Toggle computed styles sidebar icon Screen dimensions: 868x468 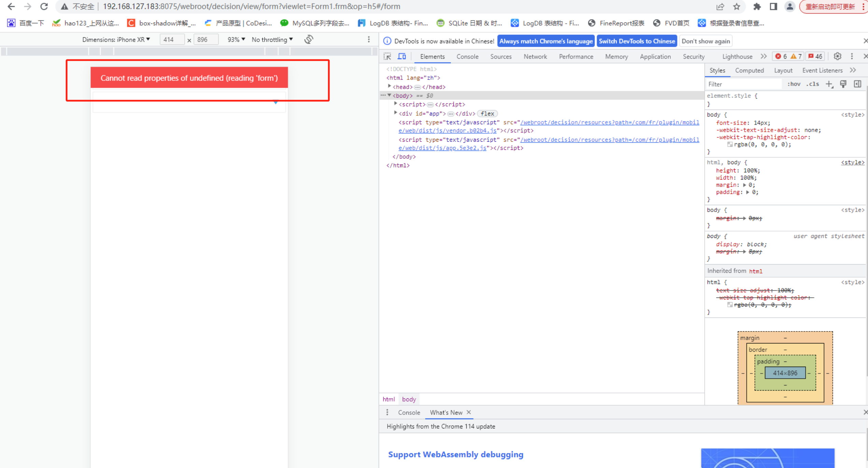[857, 84]
